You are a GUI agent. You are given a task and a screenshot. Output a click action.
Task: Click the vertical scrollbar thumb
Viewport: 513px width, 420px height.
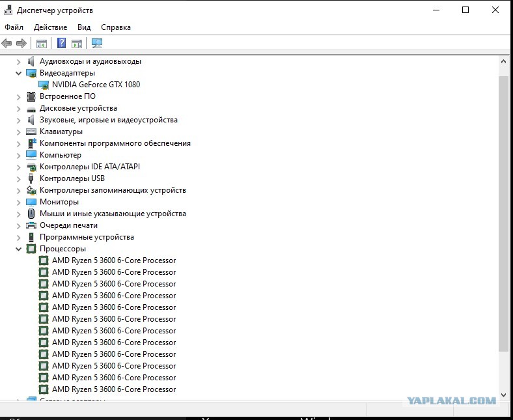coord(503,214)
